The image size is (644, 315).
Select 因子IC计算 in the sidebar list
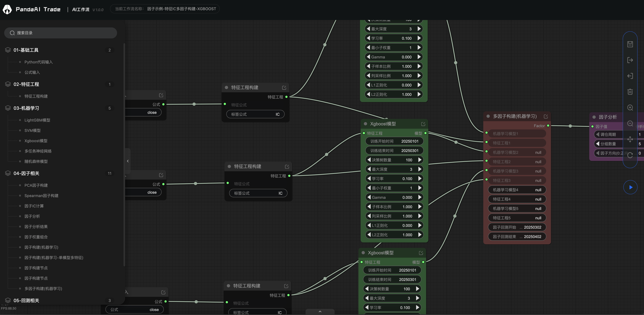click(34, 206)
